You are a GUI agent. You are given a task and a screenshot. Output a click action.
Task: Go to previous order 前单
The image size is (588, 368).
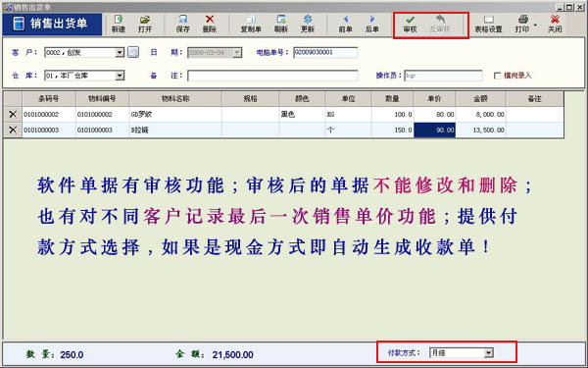[x=345, y=24]
